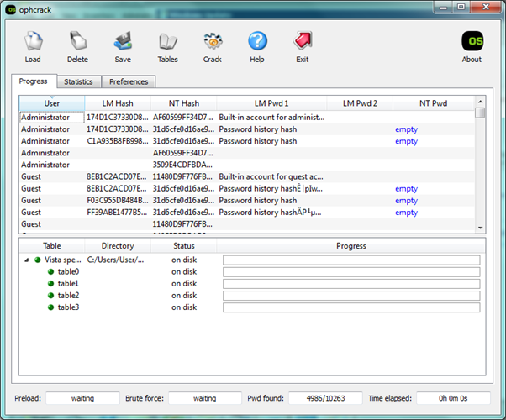
Task: Sort by the User column header
Action: (x=51, y=103)
